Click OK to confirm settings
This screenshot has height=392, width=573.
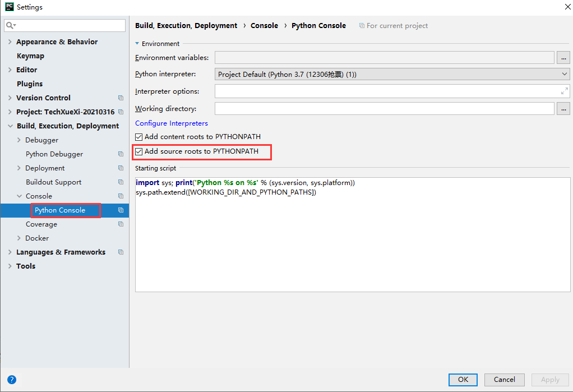click(x=463, y=380)
